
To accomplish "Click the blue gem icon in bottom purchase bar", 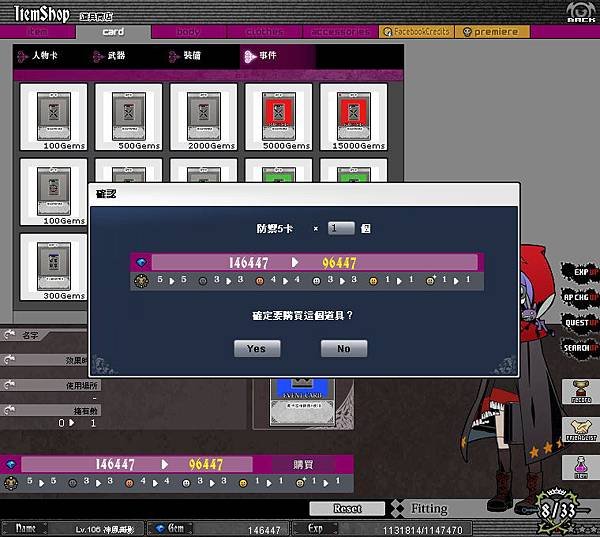I will click(x=11, y=465).
